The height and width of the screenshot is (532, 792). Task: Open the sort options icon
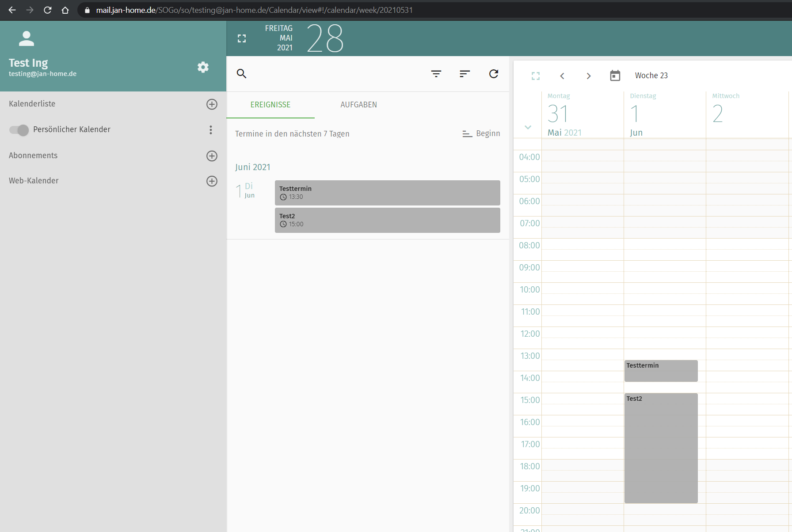465,74
